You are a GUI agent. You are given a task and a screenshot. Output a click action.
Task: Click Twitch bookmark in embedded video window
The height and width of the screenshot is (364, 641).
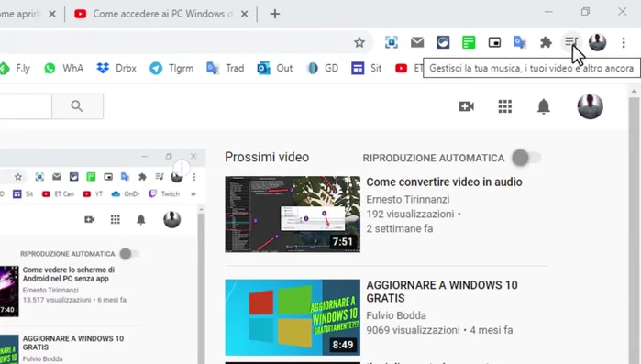coord(164,193)
